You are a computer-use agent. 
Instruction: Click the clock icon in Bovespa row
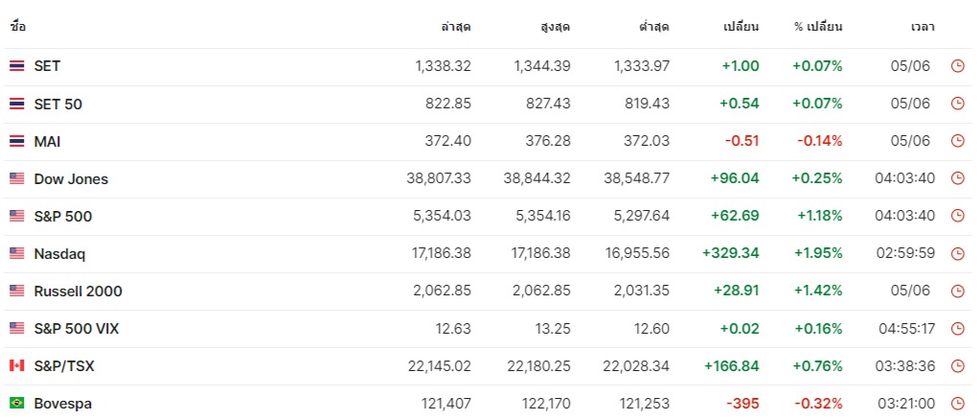(957, 404)
